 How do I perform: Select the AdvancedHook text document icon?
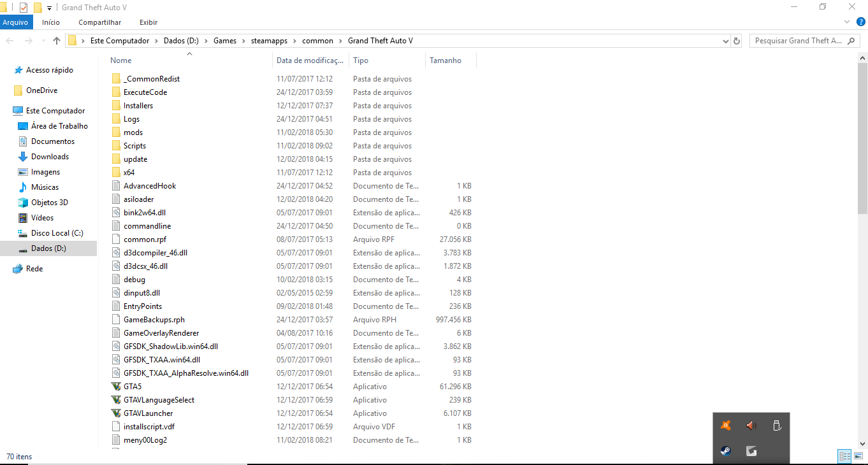115,186
